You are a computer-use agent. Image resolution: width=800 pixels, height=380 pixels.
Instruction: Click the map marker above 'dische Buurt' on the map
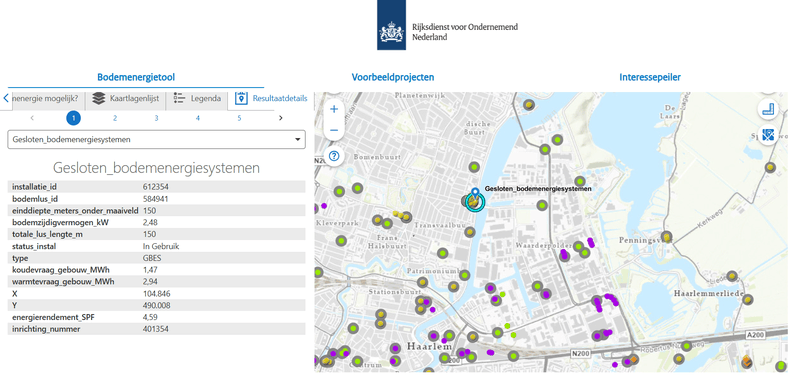tap(529, 105)
